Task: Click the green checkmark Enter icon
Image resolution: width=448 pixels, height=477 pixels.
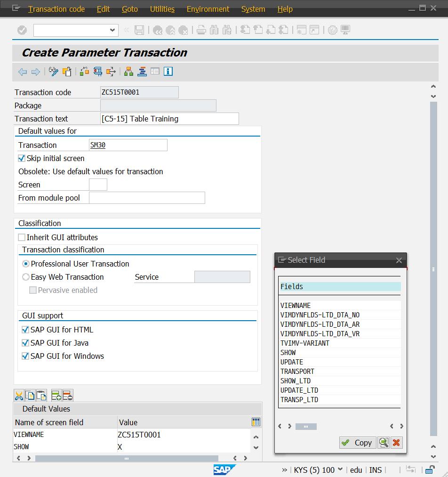Action: click(22, 30)
